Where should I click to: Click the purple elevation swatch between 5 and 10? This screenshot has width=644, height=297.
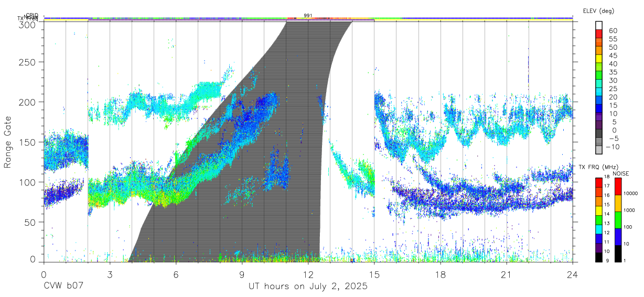599,117
